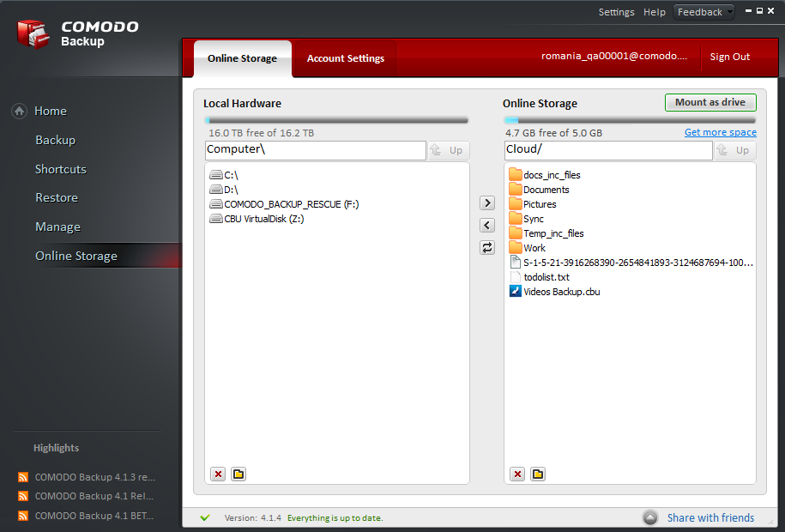The image size is (785, 532).
Task: Select the docs_inc_files folder icon
Action: (515, 175)
